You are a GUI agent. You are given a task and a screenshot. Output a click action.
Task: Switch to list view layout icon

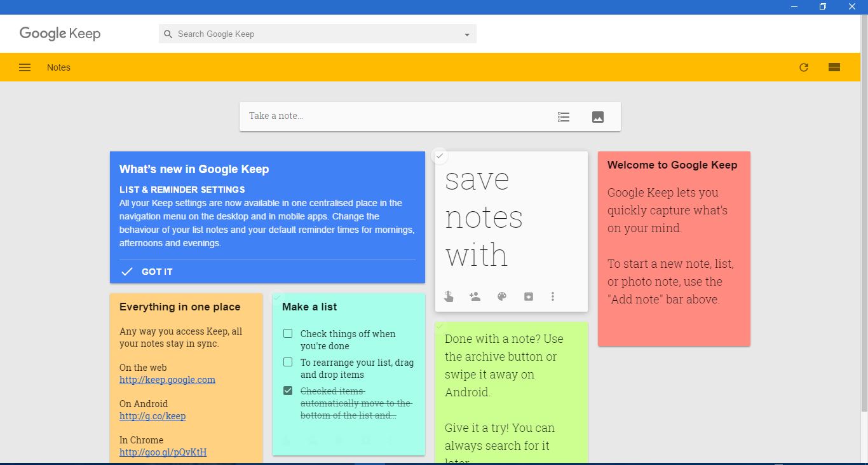tap(834, 67)
